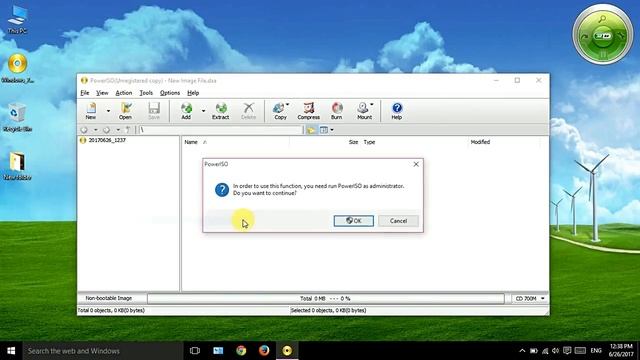The width and height of the screenshot is (640, 360).
Task: Click the Open toolbar icon
Action: 125,111
